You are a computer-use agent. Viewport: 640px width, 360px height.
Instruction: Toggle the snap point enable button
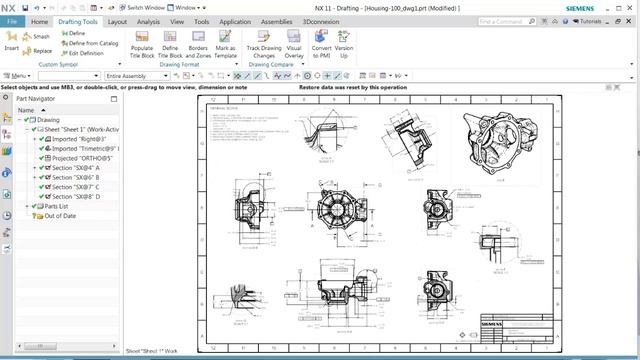coord(237,76)
